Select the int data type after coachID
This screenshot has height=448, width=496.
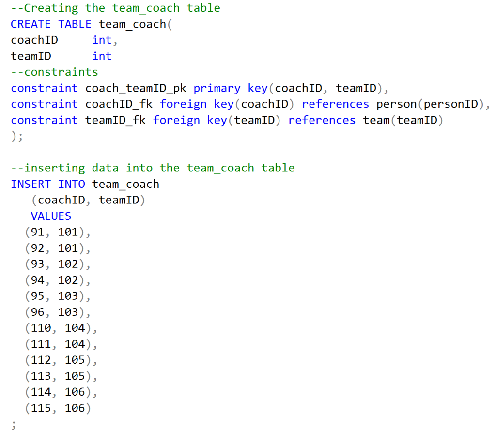(x=102, y=40)
